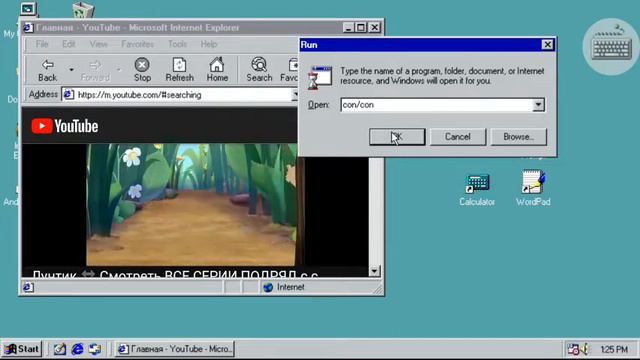Open the Tools menu in Internet Explorer

tap(178, 44)
